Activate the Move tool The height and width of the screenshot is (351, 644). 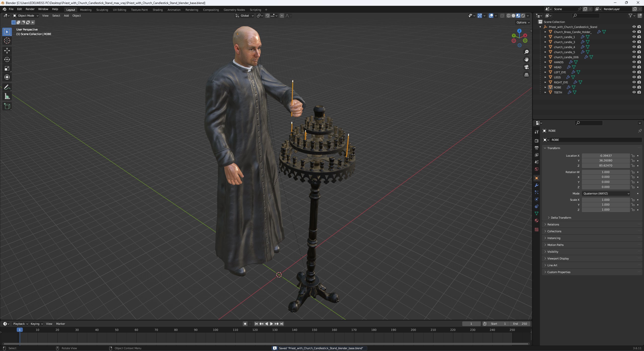(x=7, y=51)
